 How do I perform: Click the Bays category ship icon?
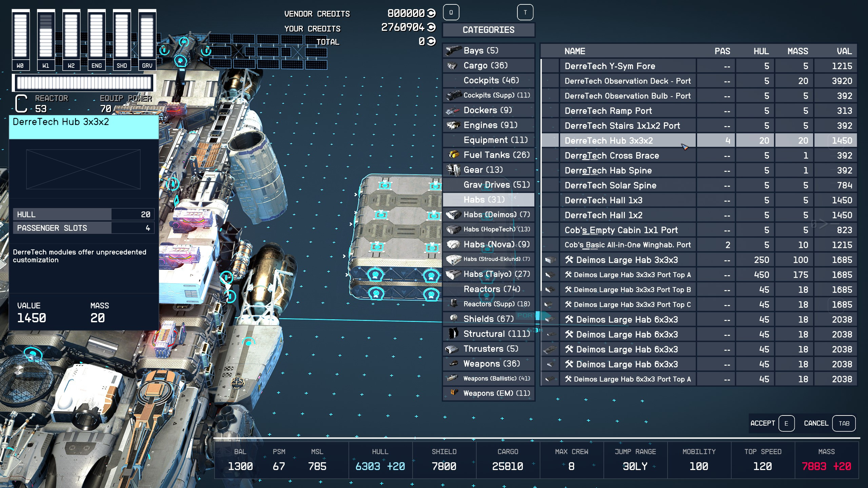point(453,50)
